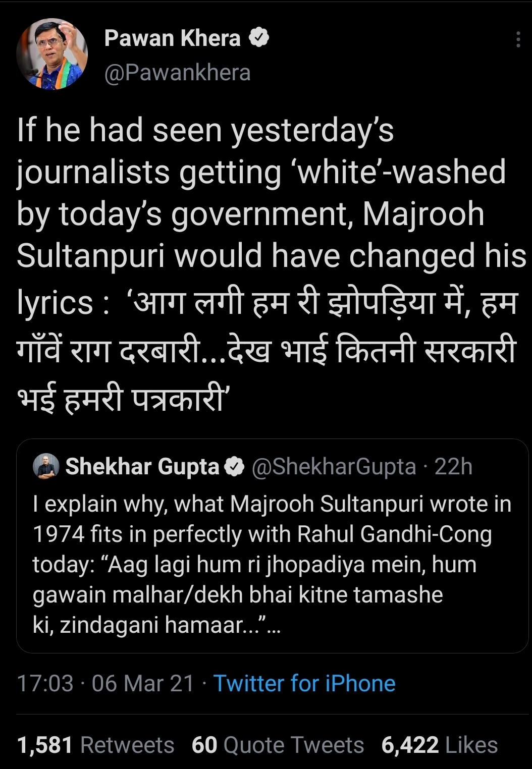Click the Pawan Khera display name

pos(172,38)
